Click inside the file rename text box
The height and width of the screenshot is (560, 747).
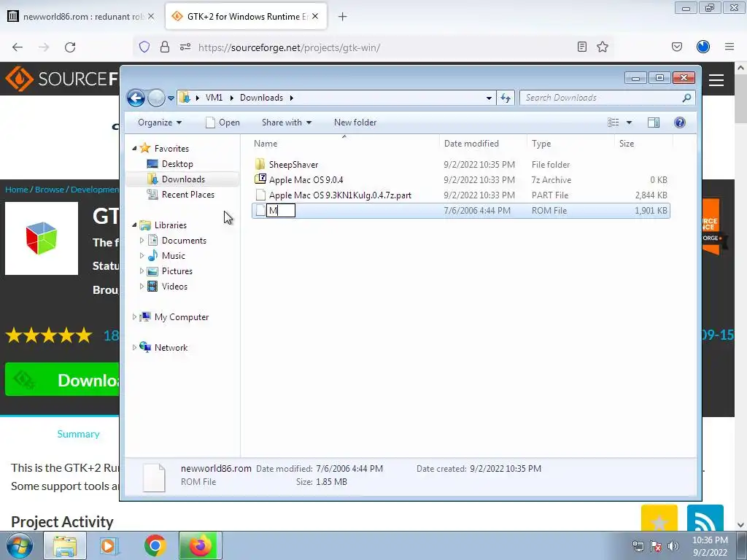[x=281, y=211]
